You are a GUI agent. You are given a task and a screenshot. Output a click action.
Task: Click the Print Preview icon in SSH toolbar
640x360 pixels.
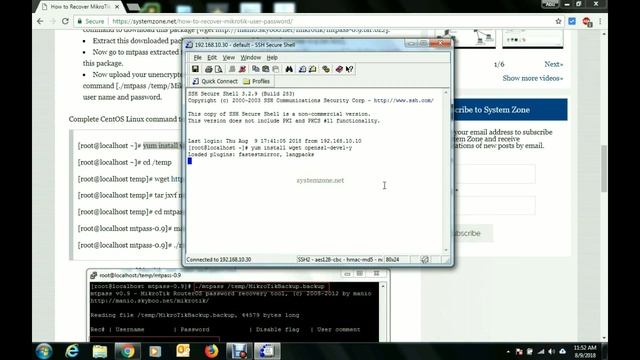219,69
